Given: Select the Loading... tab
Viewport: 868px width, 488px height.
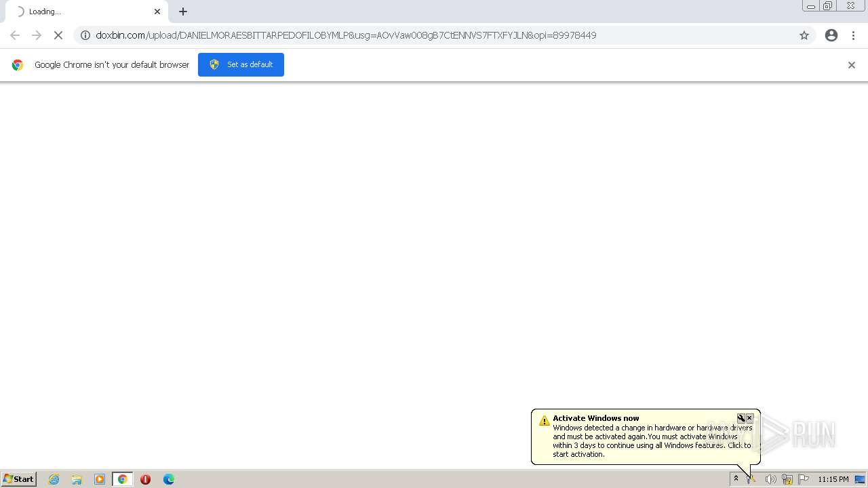Looking at the screenshot, I should pyautogui.click(x=87, y=12).
